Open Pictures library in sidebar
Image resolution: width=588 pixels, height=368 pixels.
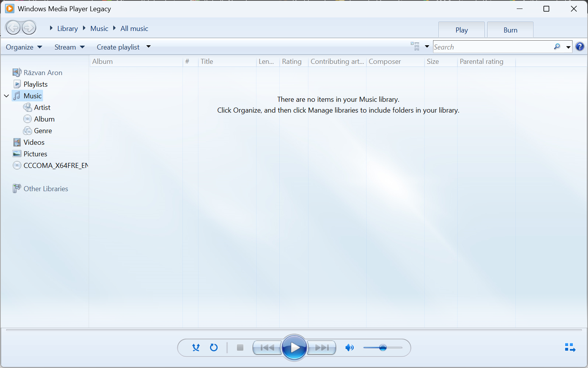click(35, 154)
